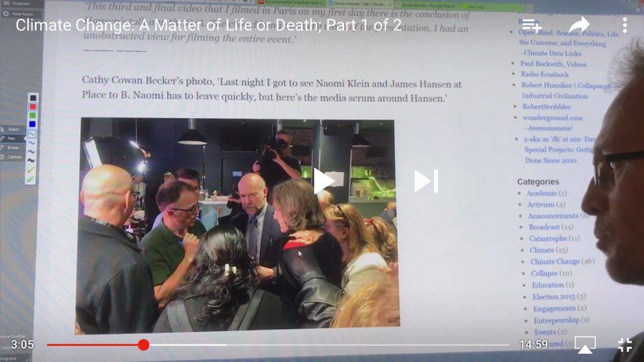The image size is (644, 362).
Task: Open the Radio Ecoshock link
Action: pos(544,75)
